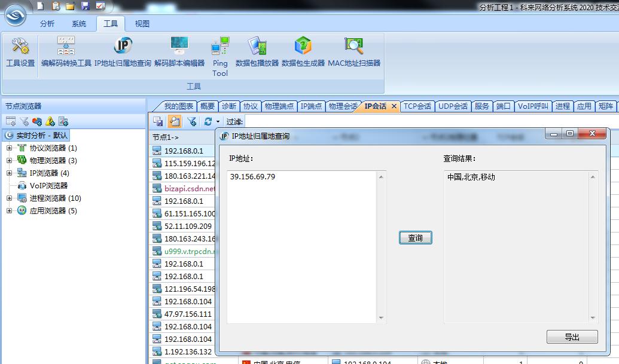This screenshot has height=364, width=619.
Task: Click the add-filter funnel icon in node browser
Action: 23,121
